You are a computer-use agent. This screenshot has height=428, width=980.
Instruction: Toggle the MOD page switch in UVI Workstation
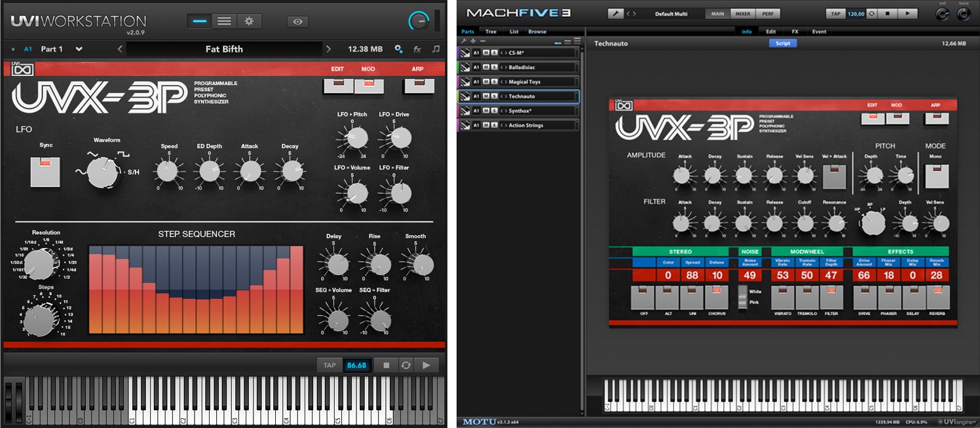369,86
